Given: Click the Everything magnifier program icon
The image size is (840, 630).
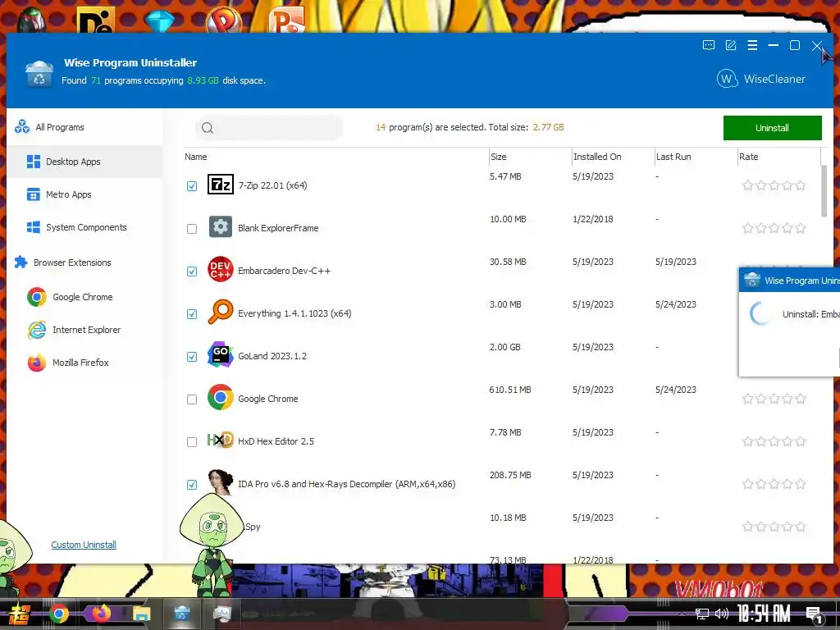Looking at the screenshot, I should click(220, 312).
